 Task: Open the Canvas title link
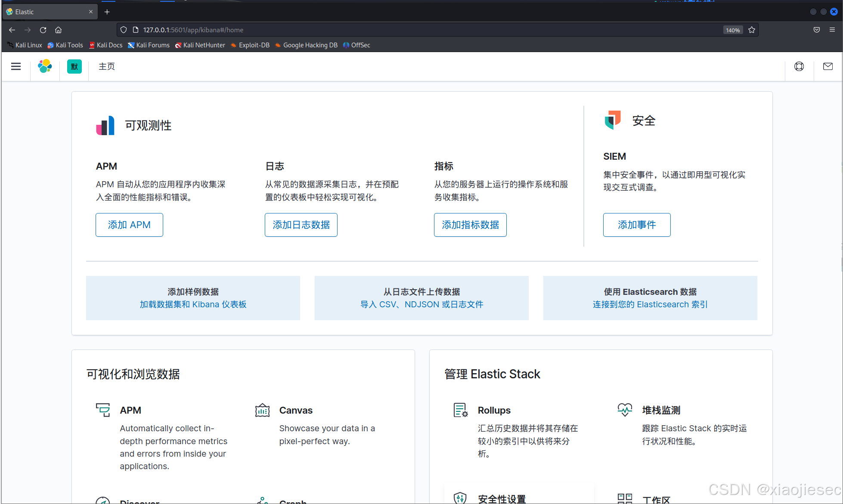click(x=296, y=410)
